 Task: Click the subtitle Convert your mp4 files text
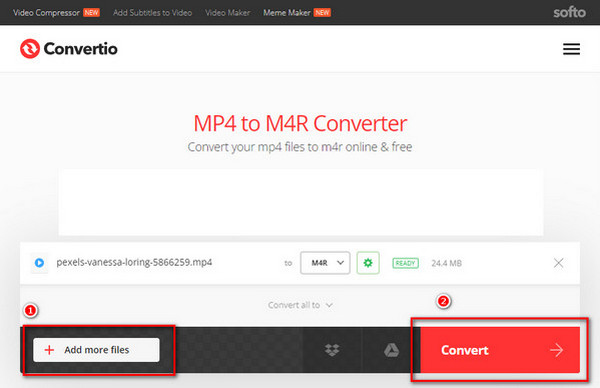300,147
